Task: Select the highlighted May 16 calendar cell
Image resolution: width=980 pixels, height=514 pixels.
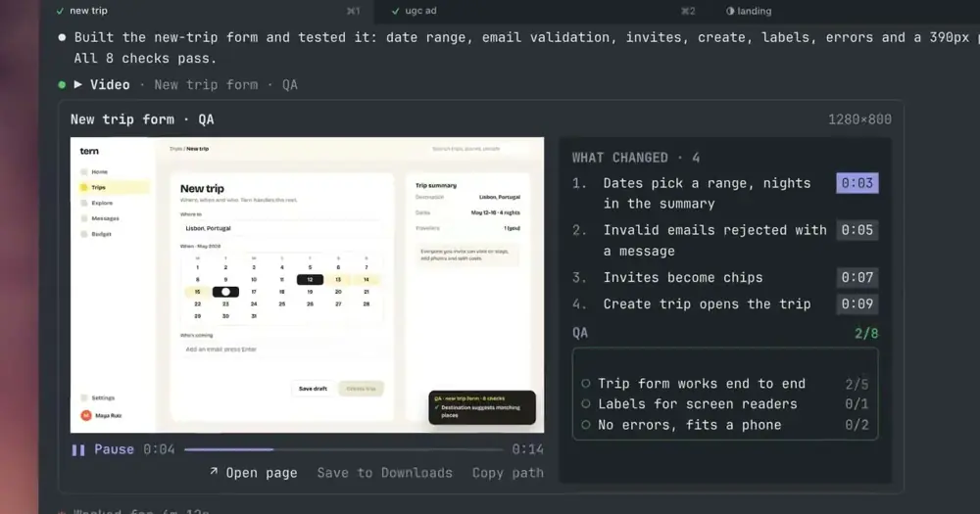Action: point(225,292)
